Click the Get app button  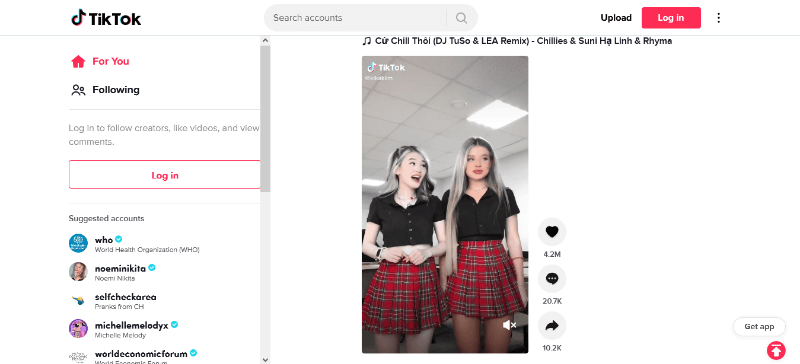pyautogui.click(x=759, y=327)
